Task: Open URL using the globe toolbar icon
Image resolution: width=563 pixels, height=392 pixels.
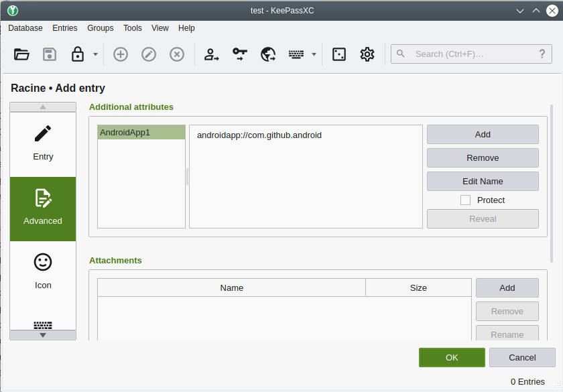Action: (267, 54)
